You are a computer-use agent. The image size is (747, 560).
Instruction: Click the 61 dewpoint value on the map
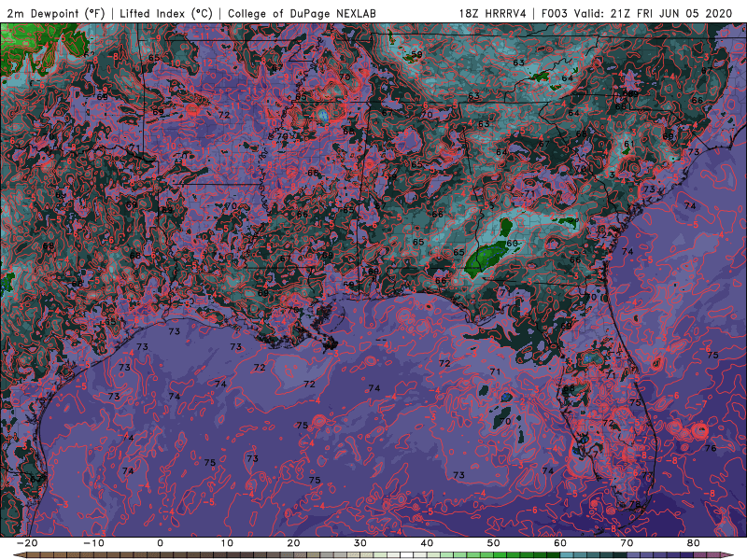point(629,144)
